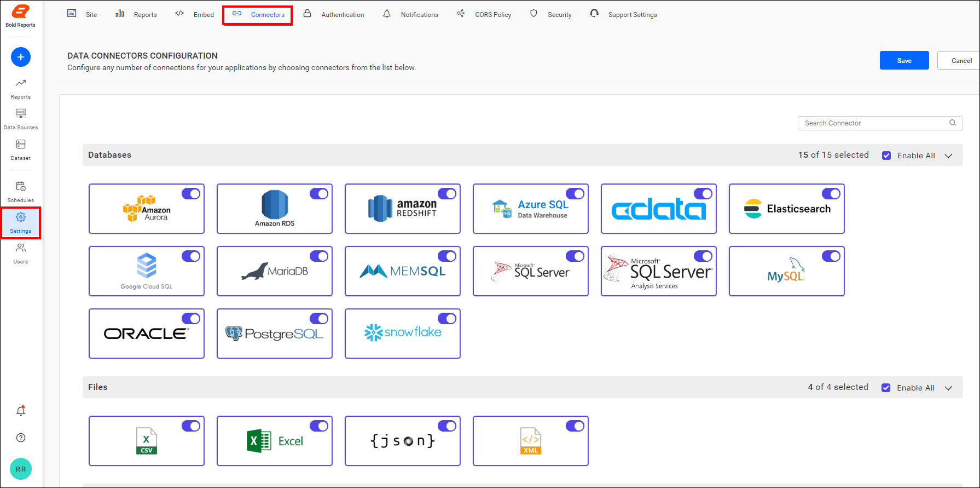The height and width of the screenshot is (488, 980).
Task: Toggle the MemSQL connector switch
Action: click(x=447, y=256)
